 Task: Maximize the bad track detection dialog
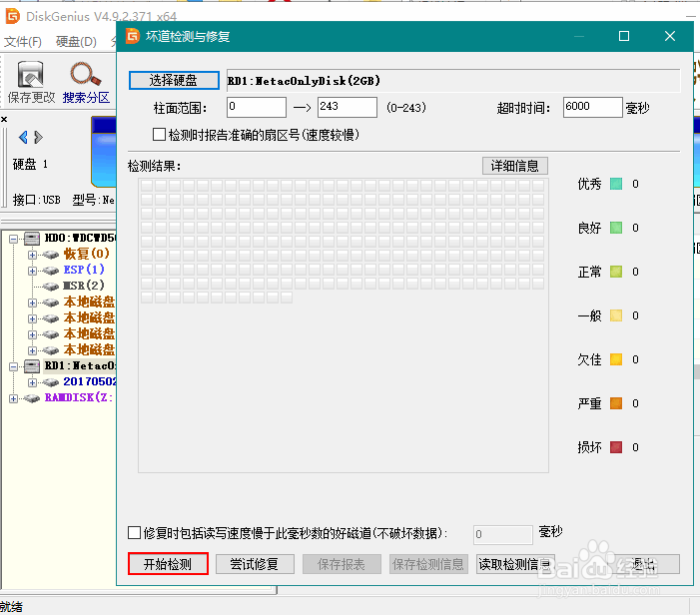(x=624, y=36)
